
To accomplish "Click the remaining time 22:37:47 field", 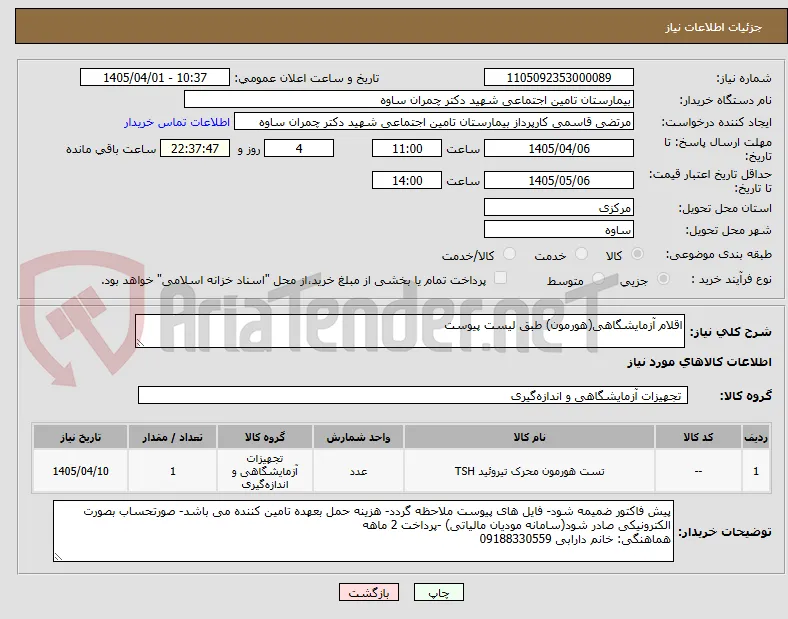I will [x=195, y=149].
